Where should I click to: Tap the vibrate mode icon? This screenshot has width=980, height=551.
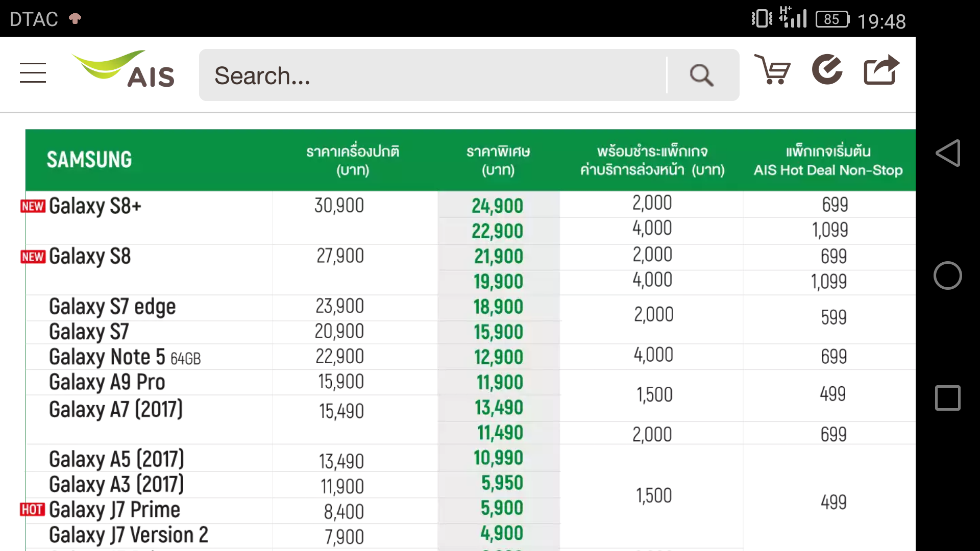[x=762, y=18]
